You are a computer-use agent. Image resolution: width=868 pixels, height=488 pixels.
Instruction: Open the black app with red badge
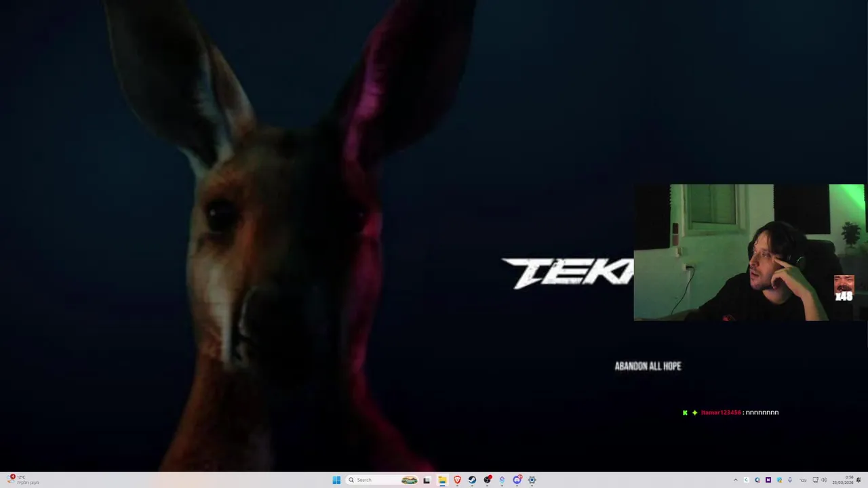(x=487, y=480)
